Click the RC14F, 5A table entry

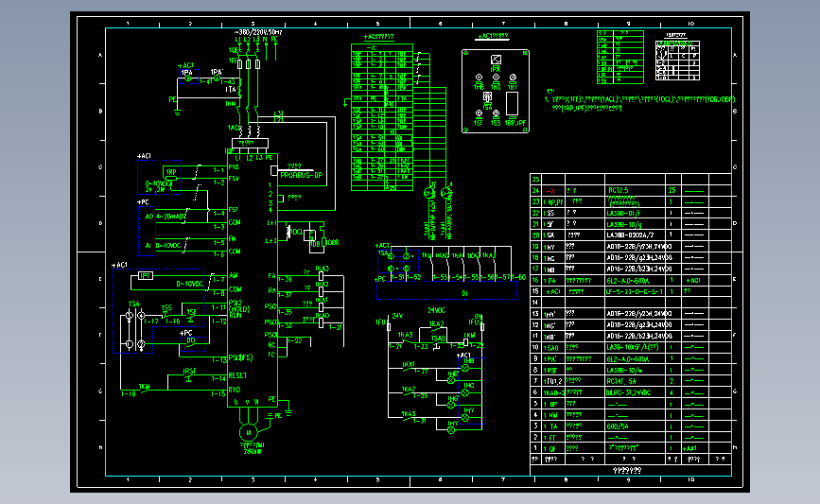(x=621, y=381)
